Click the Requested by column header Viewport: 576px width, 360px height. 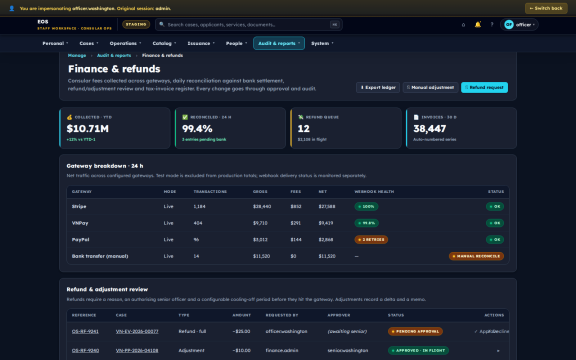coord(282,315)
